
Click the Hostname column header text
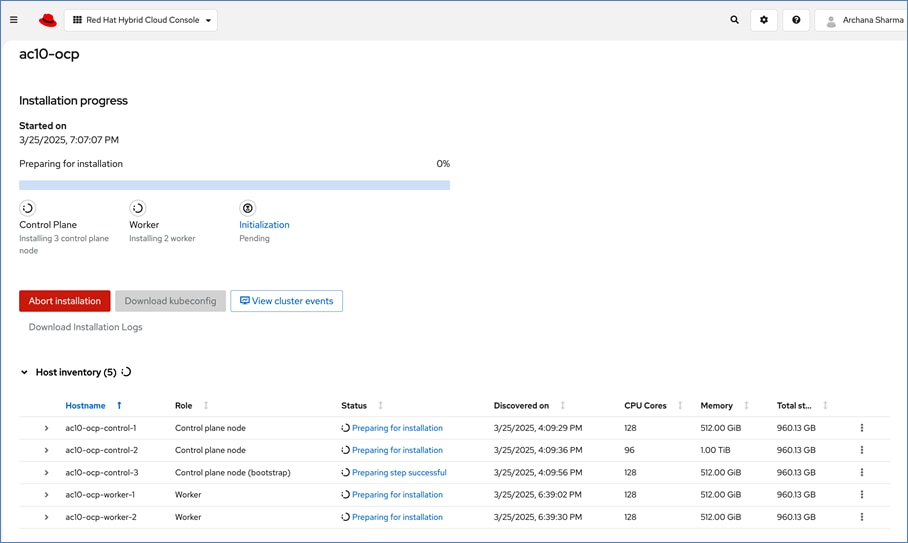coord(85,405)
